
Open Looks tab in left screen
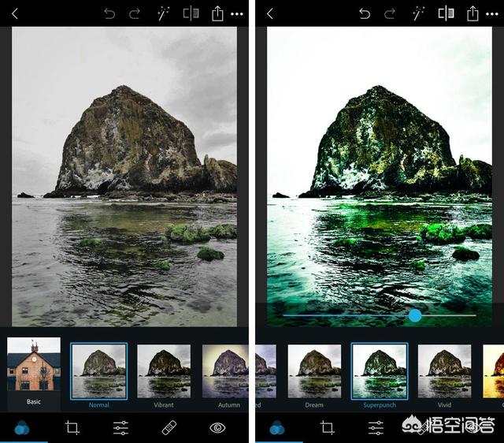(x=22, y=428)
